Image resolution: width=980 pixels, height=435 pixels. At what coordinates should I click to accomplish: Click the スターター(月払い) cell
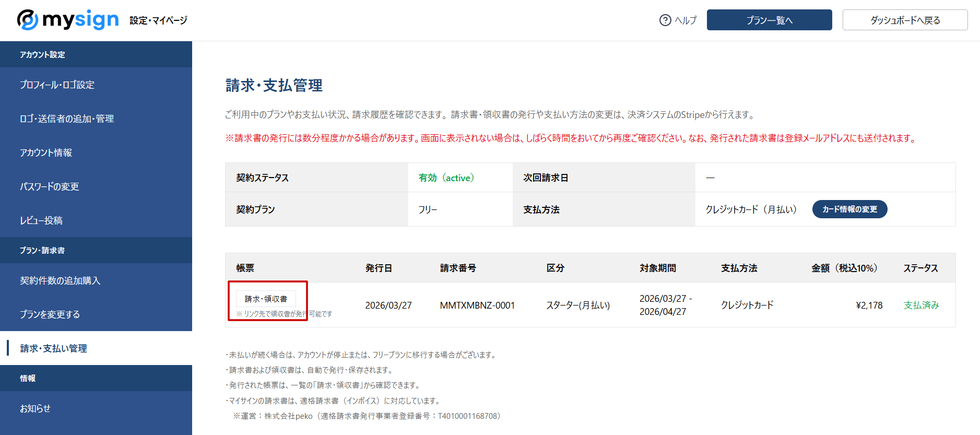coord(578,305)
